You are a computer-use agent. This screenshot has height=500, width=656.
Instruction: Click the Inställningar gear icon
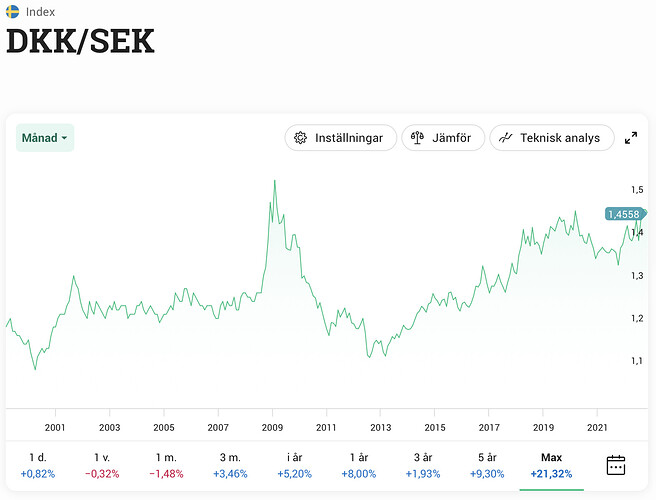(300, 138)
